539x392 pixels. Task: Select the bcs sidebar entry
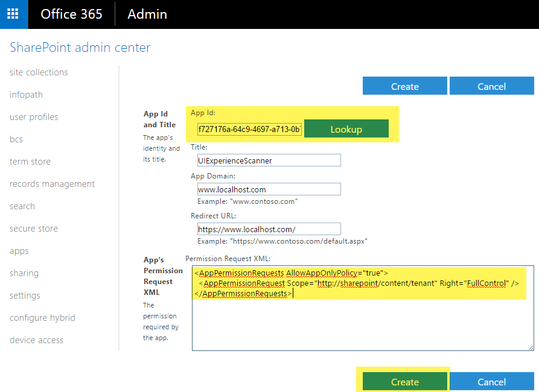point(16,139)
